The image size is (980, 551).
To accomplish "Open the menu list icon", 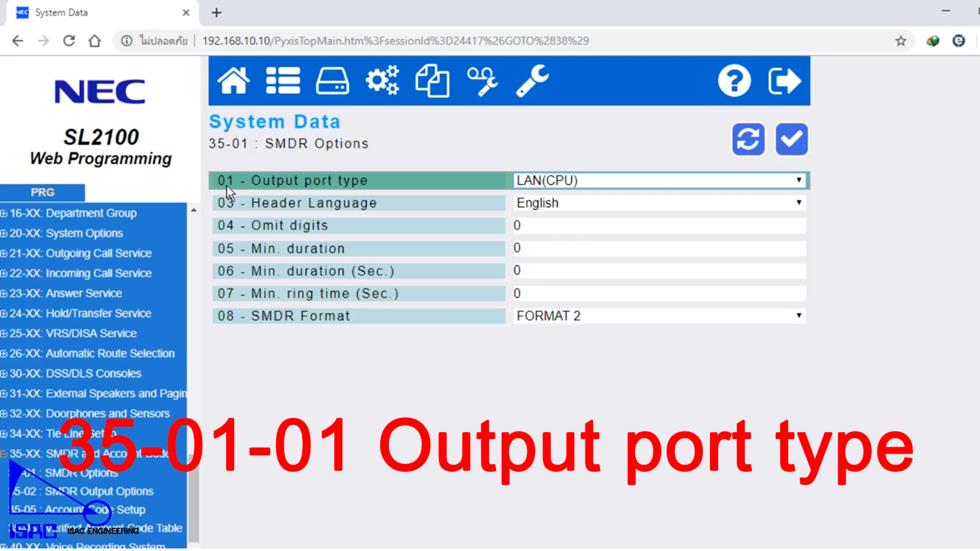I will (283, 80).
